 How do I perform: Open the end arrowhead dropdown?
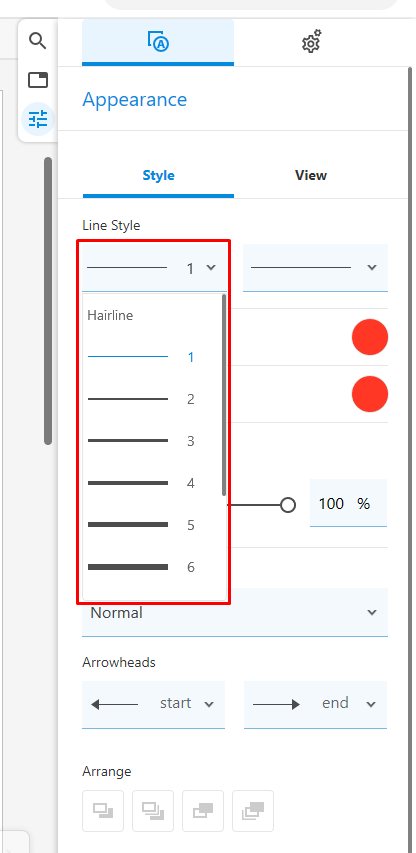coord(315,704)
